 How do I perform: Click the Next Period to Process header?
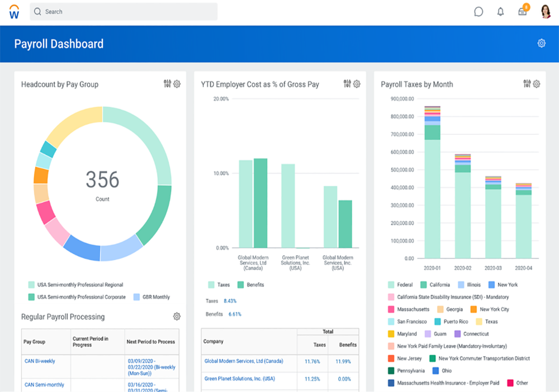point(151,342)
